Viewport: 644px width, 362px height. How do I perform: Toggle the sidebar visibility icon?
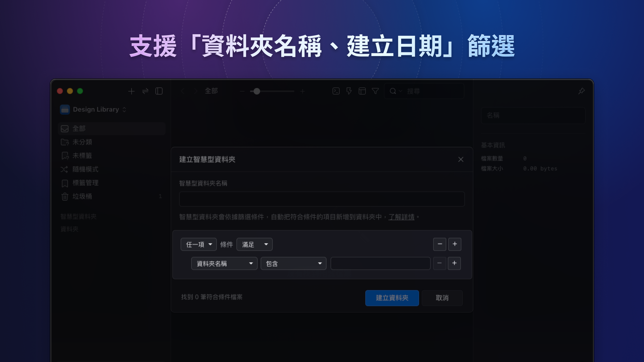coord(159,91)
